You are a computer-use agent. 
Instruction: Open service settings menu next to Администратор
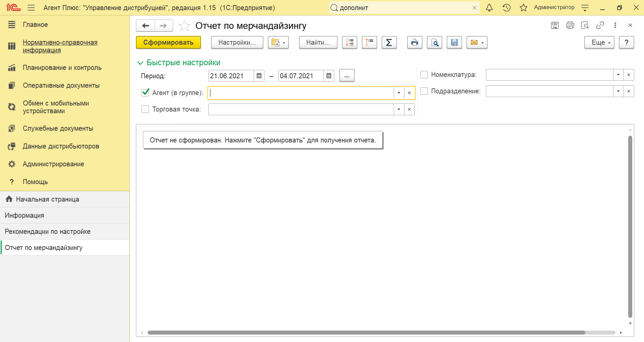click(585, 7)
